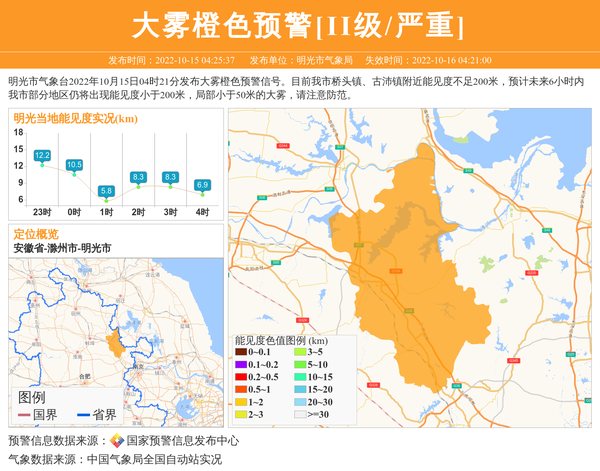Click the blue 省界 line legend symbol

coord(84,415)
